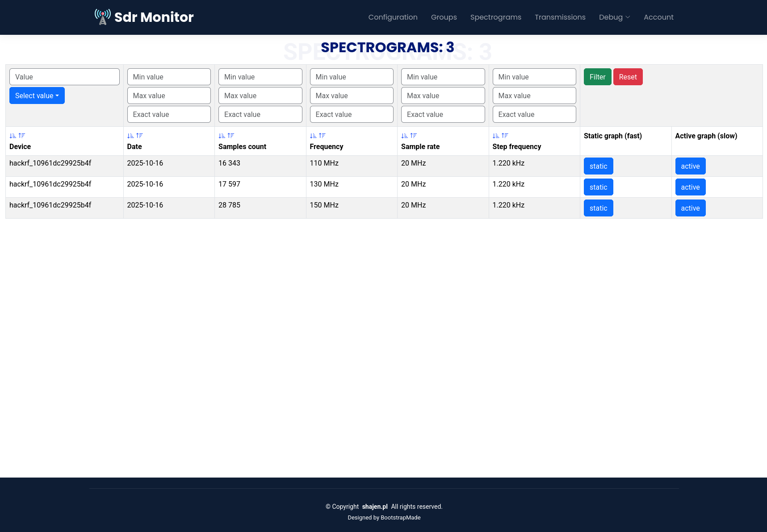Open static graph for the 110 MHz row

(x=598, y=166)
